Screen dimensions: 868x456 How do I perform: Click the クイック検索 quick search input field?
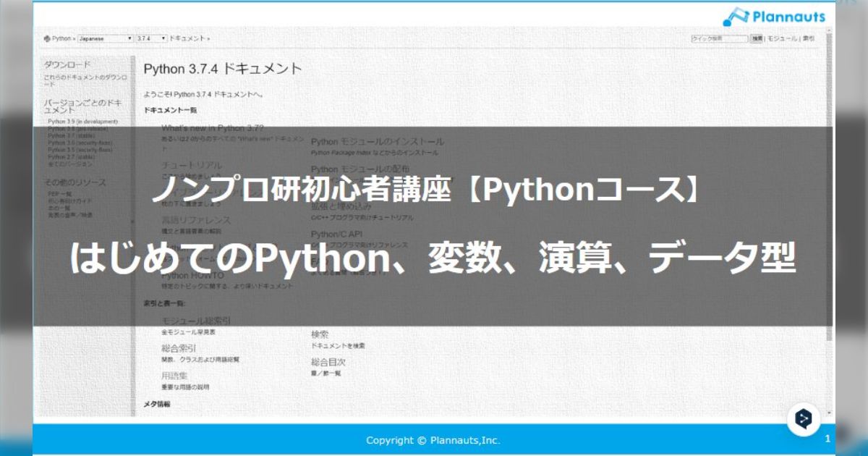point(720,37)
